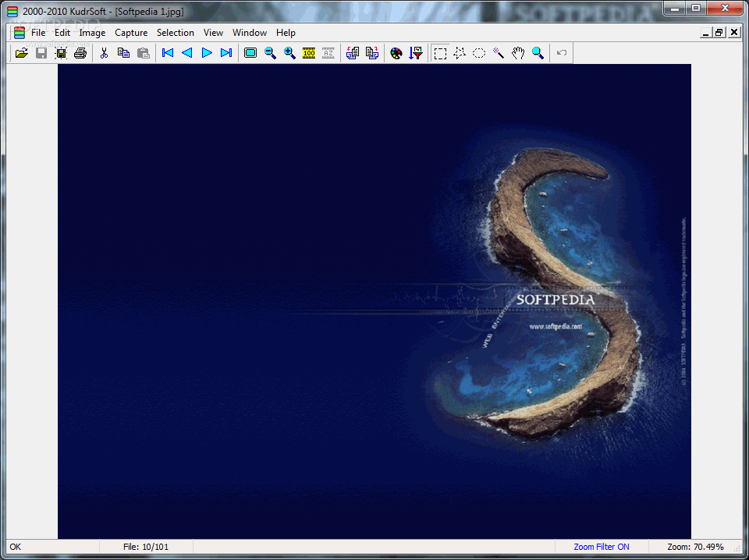Image resolution: width=749 pixels, height=560 pixels.
Task: Restore the inner document window
Action: (x=719, y=33)
